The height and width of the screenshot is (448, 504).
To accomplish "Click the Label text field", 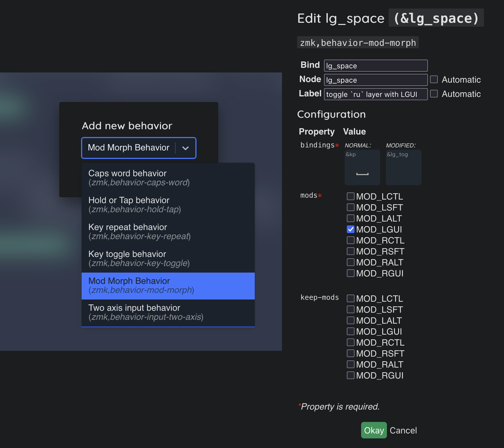I will tap(376, 94).
